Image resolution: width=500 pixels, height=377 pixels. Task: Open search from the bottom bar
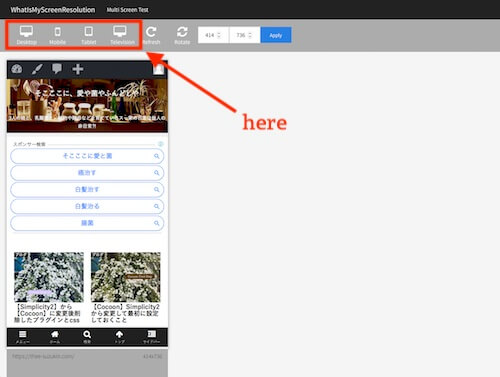click(87, 337)
